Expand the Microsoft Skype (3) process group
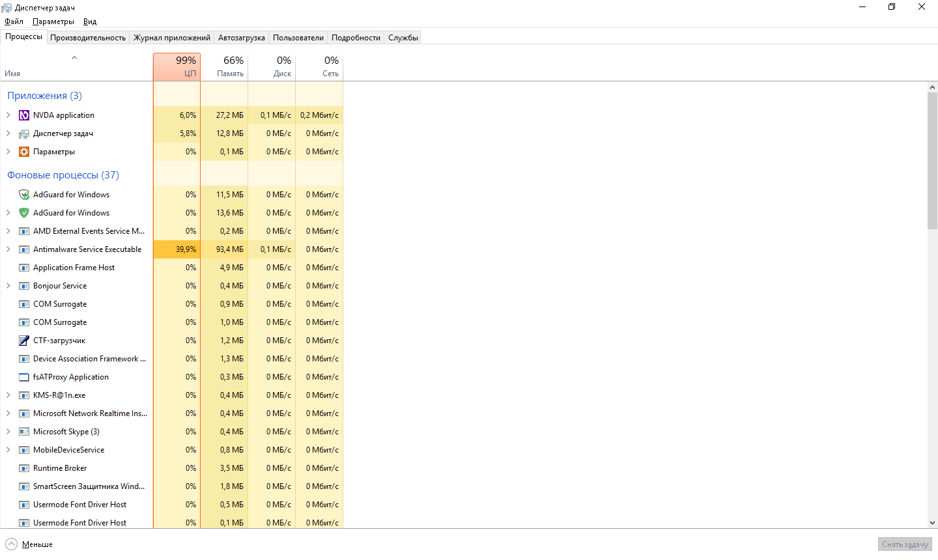This screenshot has width=938, height=560. coord(8,432)
